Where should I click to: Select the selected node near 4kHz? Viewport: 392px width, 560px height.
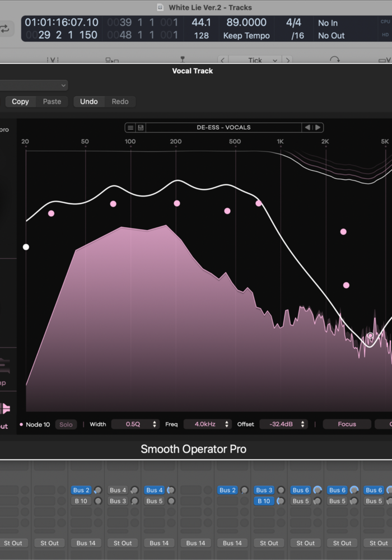(x=370, y=336)
